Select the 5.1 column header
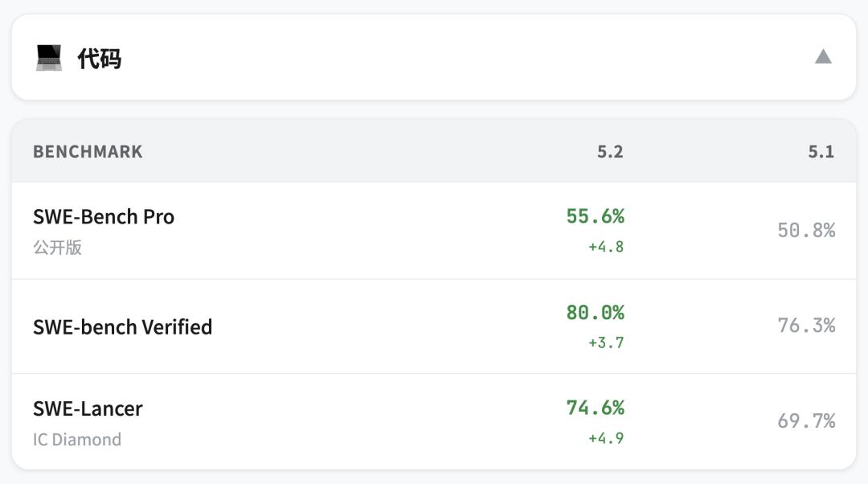Image resolution: width=868 pixels, height=484 pixels. click(x=821, y=152)
